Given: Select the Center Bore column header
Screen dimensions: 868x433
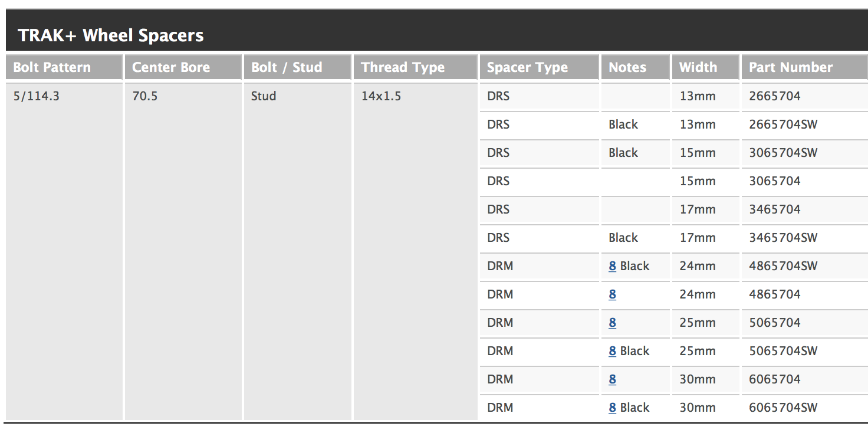Looking at the screenshot, I should point(171,67).
